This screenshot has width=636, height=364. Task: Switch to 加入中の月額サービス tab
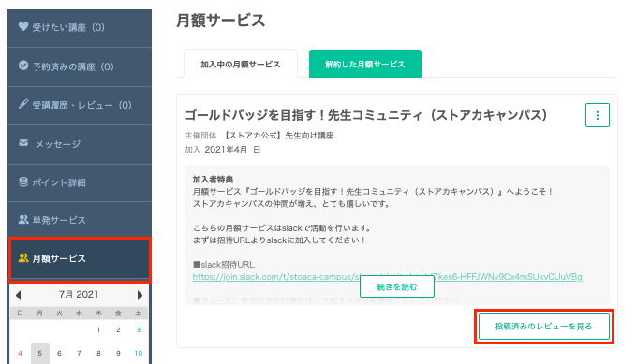pos(241,64)
